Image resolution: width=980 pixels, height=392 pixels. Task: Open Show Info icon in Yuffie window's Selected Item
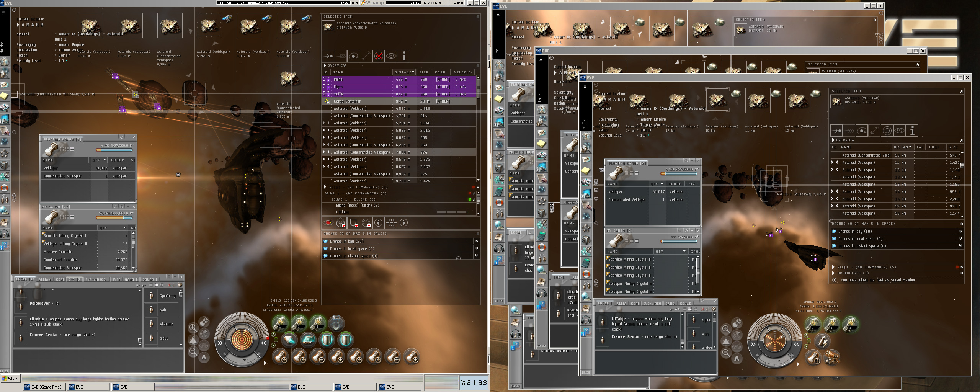click(912, 131)
